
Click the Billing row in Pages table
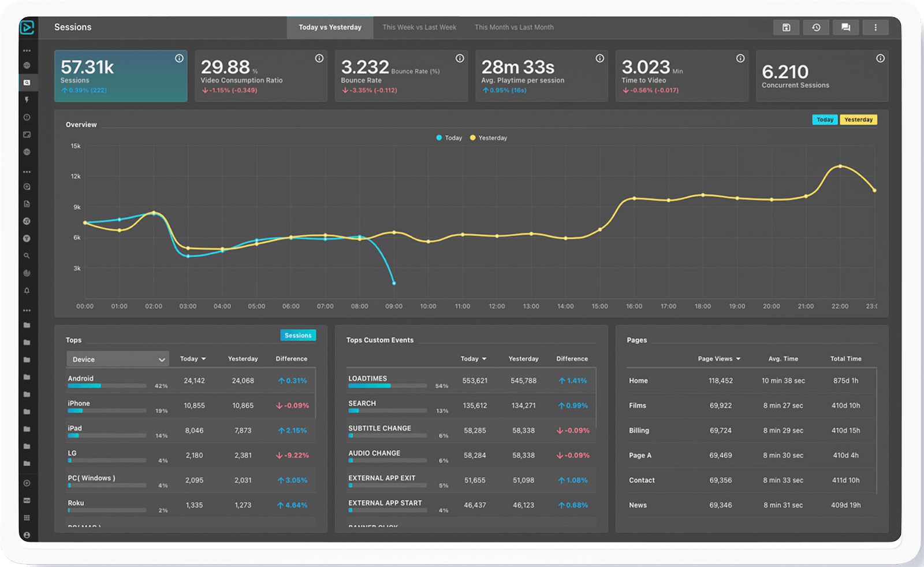tap(751, 431)
